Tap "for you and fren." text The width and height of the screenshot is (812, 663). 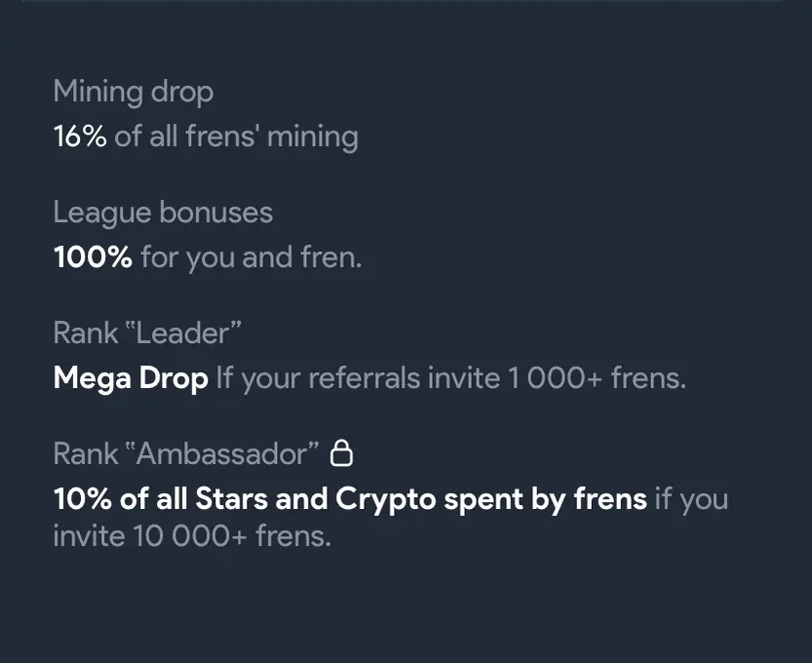click(x=251, y=257)
